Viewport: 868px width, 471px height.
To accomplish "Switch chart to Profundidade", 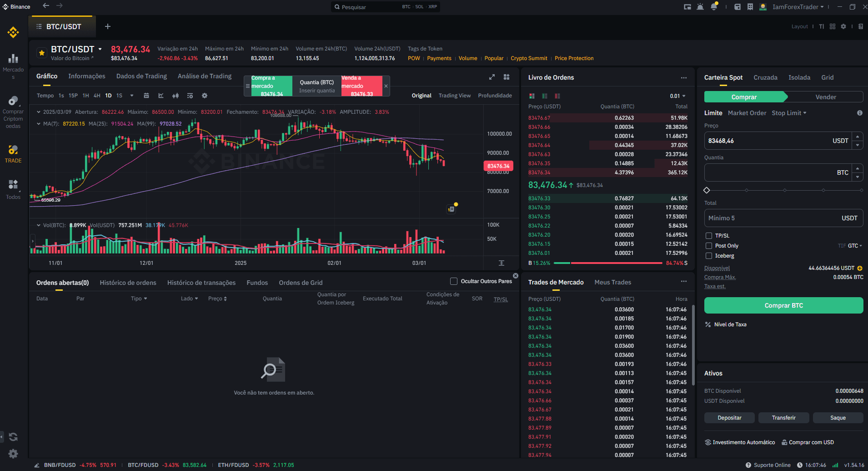I will click(x=495, y=96).
